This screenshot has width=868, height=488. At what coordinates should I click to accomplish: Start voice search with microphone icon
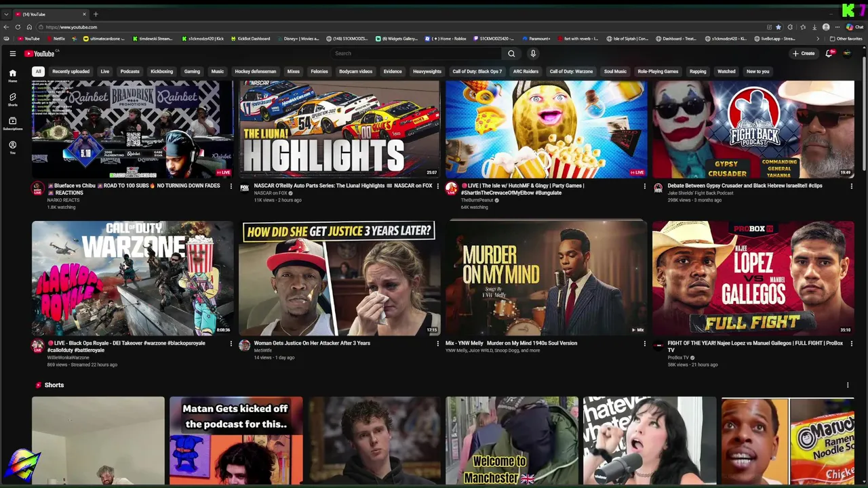[x=533, y=54]
